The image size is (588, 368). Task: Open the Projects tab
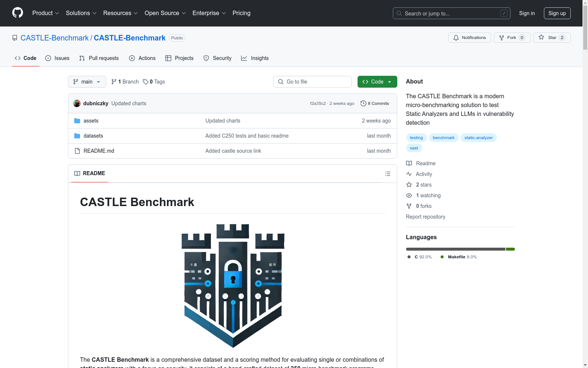(x=179, y=58)
